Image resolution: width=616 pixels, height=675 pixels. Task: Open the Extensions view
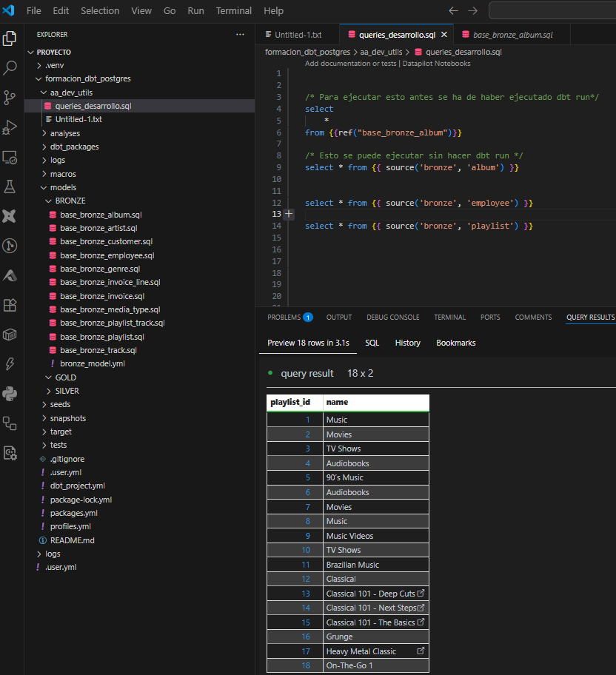(x=10, y=305)
